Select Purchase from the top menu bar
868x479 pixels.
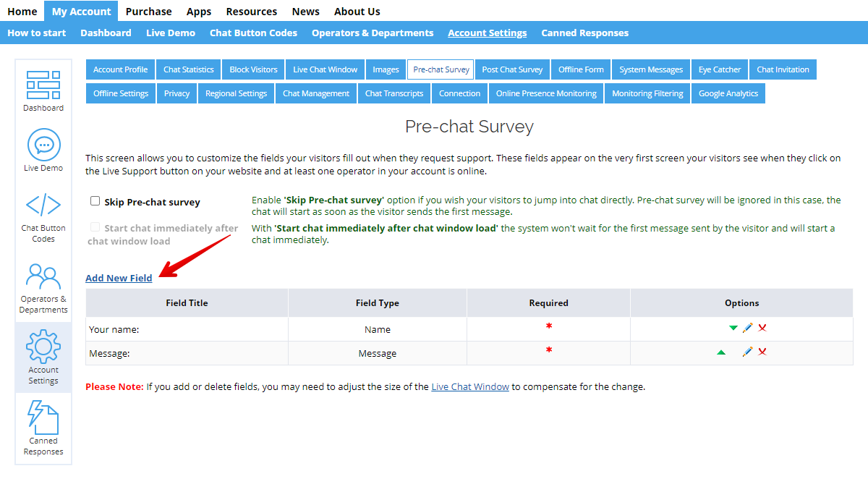tap(148, 11)
